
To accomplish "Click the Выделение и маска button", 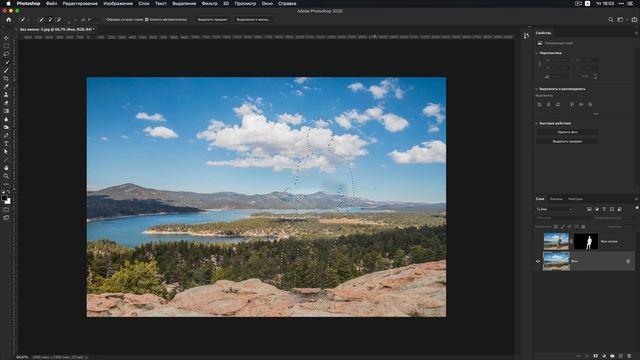I will pos(253,20).
